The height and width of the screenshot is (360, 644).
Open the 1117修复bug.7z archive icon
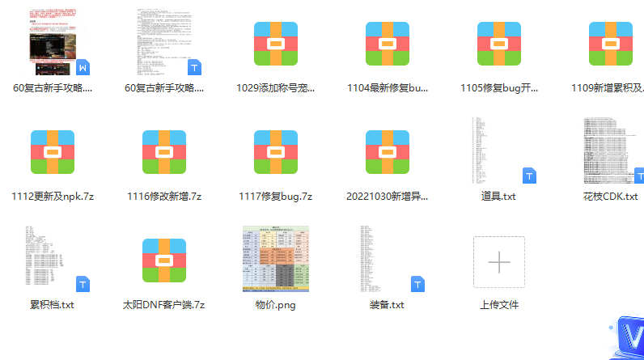point(276,152)
